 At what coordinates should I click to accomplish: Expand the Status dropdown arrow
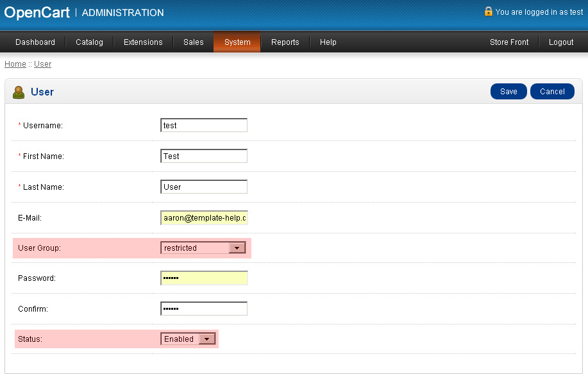point(206,339)
